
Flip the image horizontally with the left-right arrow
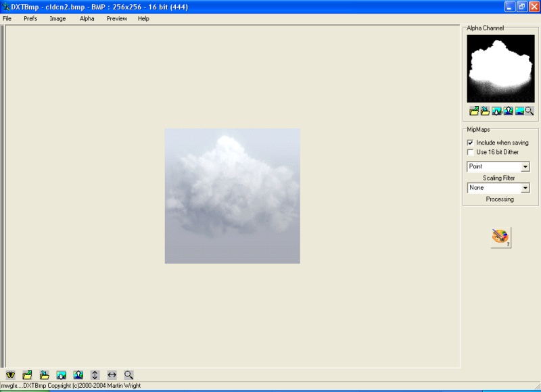pos(112,374)
